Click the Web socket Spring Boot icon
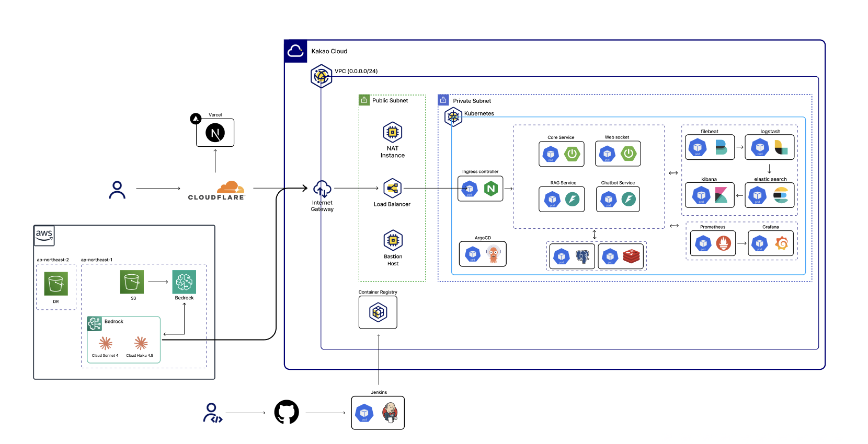 (x=629, y=154)
